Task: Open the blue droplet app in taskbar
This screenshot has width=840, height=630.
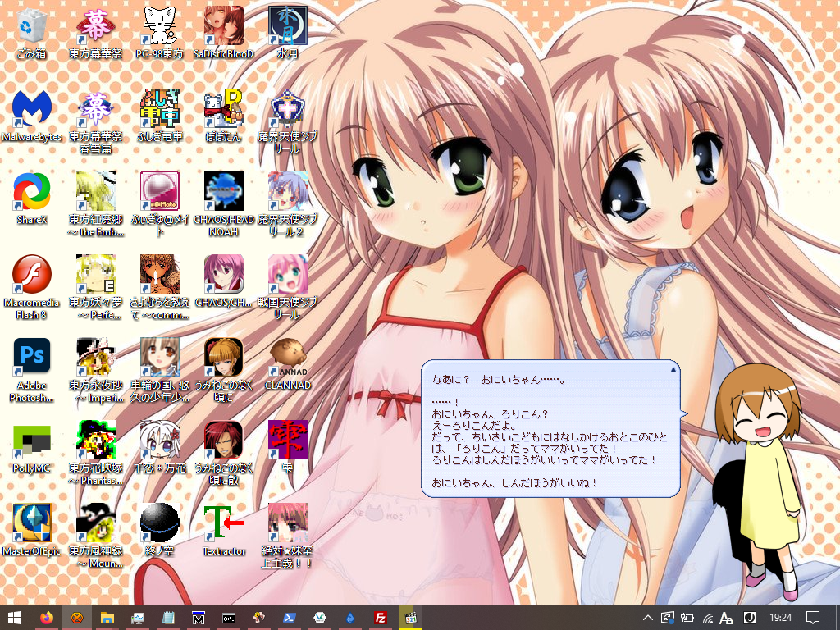Action: [350, 618]
